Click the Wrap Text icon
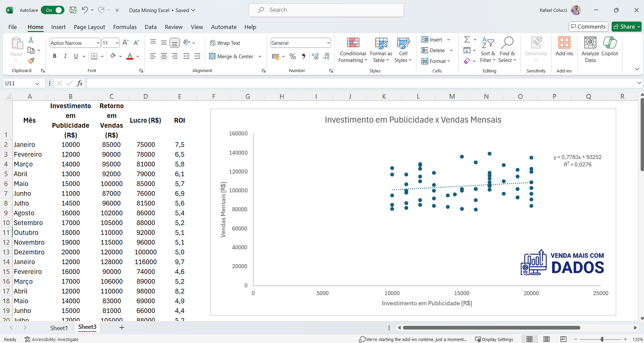 tap(212, 43)
